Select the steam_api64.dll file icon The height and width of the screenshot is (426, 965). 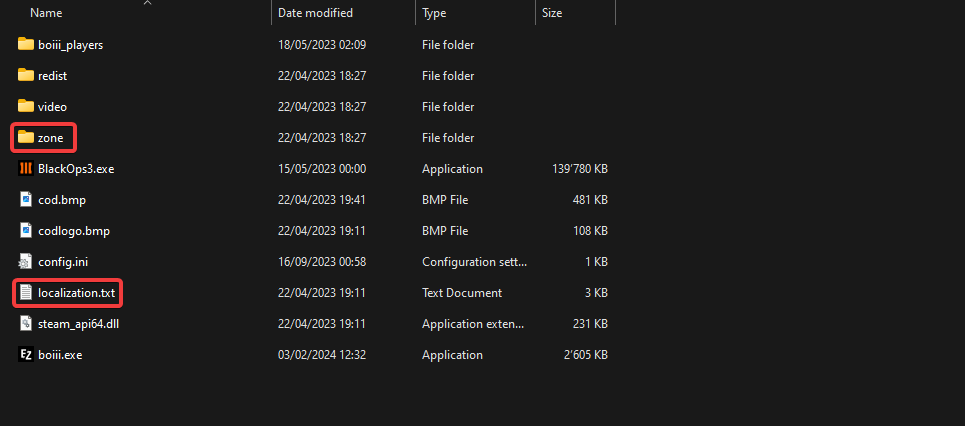[x=26, y=323]
